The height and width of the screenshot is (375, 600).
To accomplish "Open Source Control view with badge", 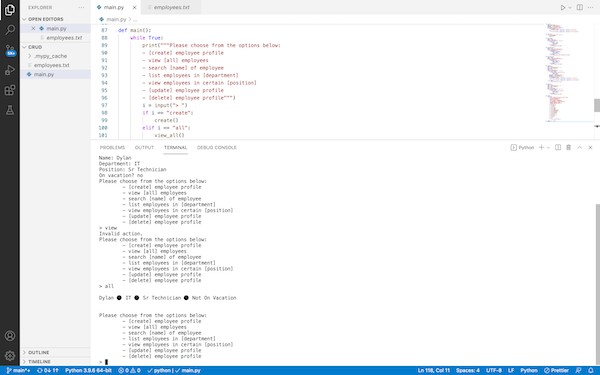I will pos(10,50).
